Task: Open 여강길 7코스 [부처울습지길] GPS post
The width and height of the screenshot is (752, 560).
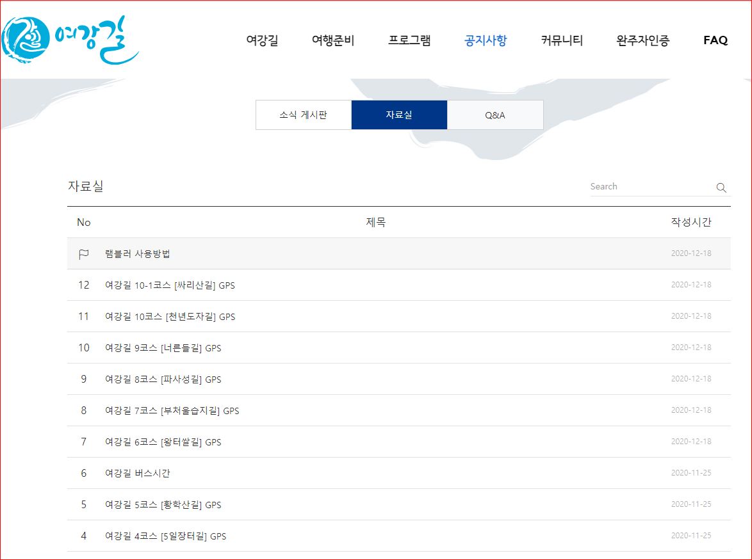Action: click(172, 410)
